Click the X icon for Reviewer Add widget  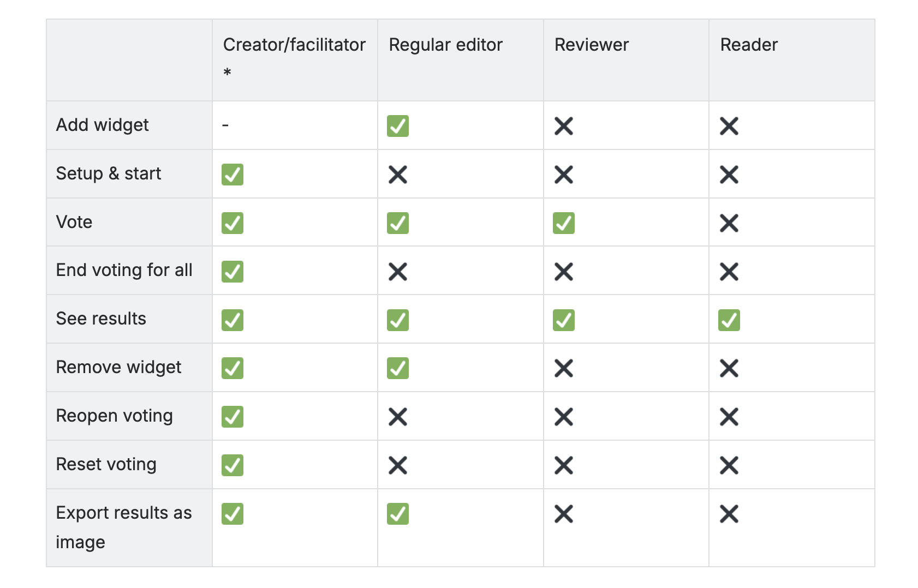click(564, 126)
